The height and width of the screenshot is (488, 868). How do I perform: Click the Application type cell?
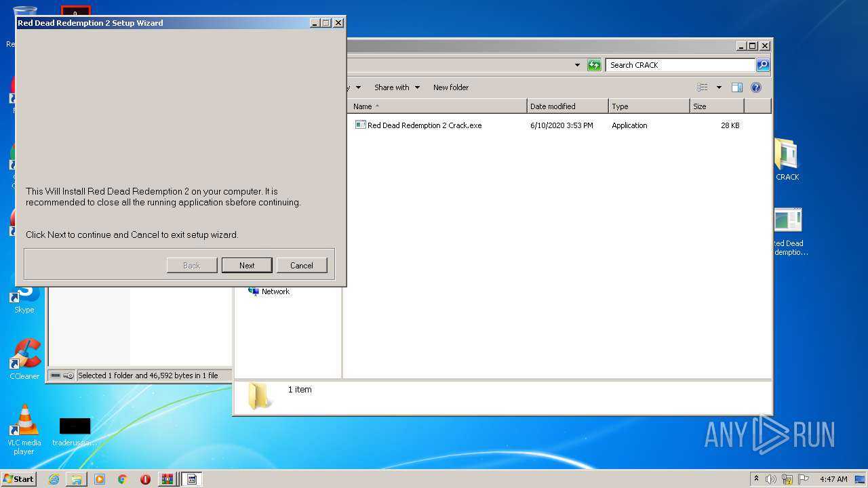[x=629, y=125]
